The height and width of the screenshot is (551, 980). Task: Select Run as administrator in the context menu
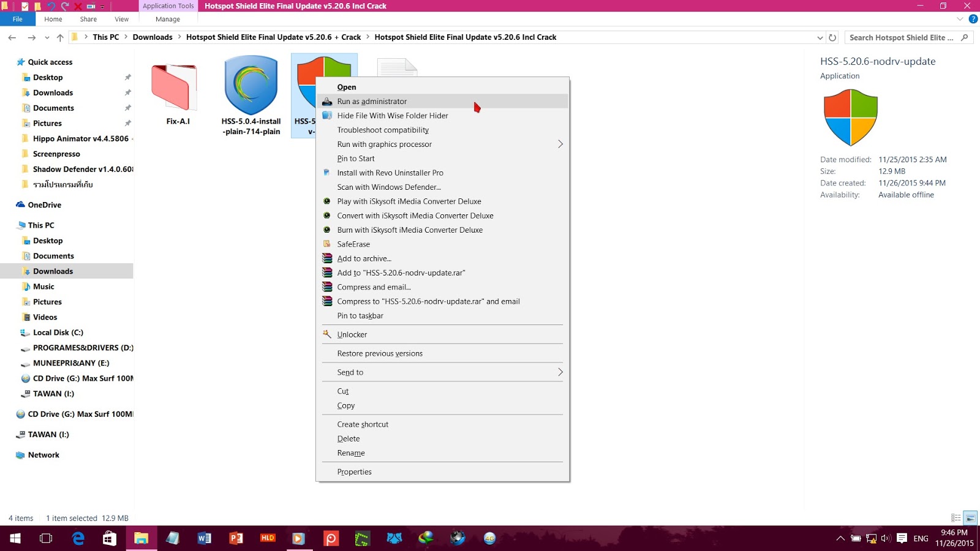(x=442, y=101)
